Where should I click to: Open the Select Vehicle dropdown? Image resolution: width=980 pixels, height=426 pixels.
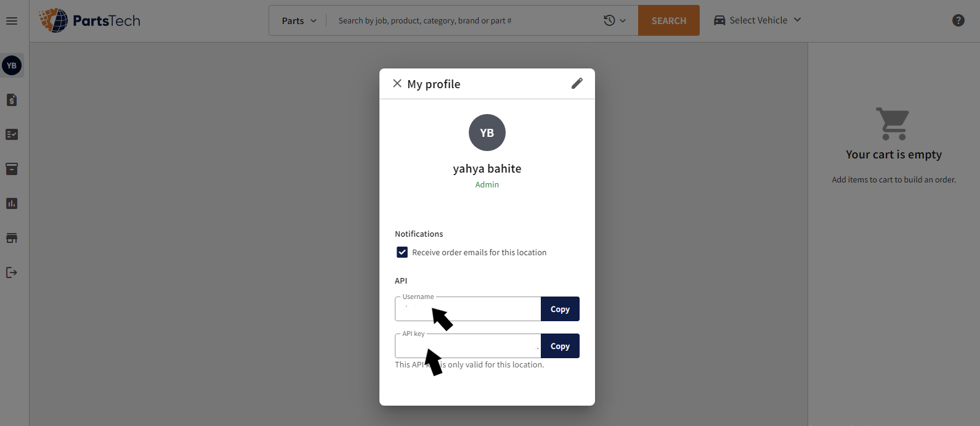(x=758, y=20)
